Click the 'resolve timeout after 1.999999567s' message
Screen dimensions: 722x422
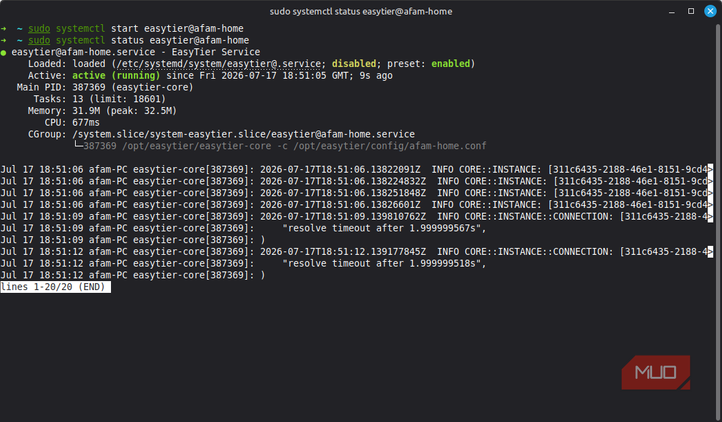pyautogui.click(x=384, y=228)
